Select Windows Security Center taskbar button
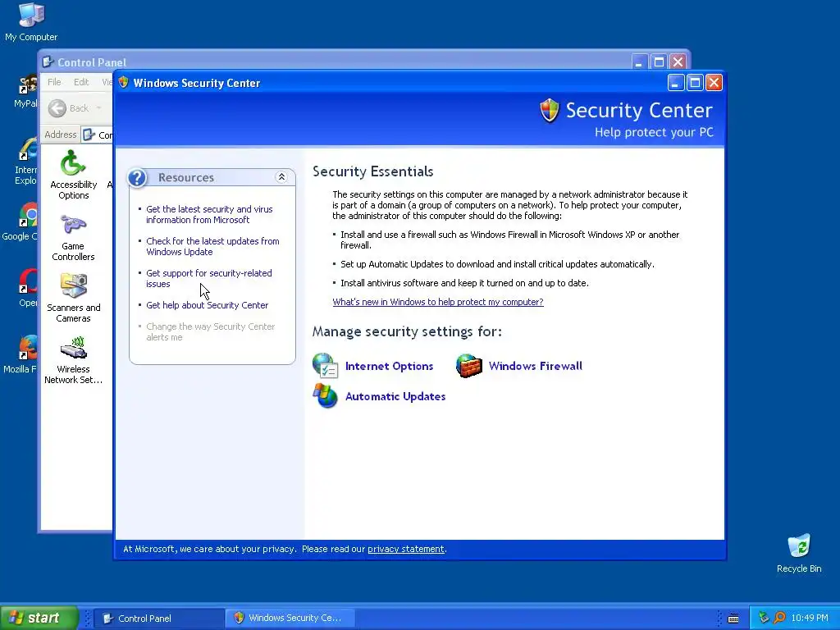The height and width of the screenshot is (630, 840). coord(290,618)
